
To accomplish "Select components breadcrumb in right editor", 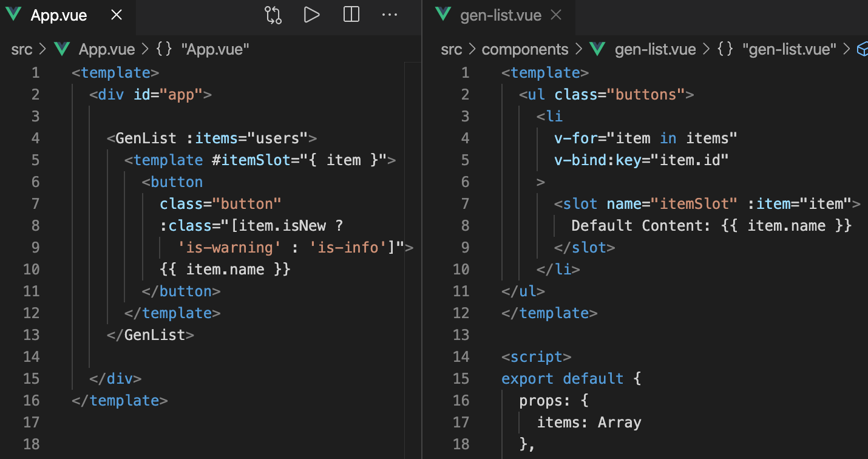I will click(525, 49).
